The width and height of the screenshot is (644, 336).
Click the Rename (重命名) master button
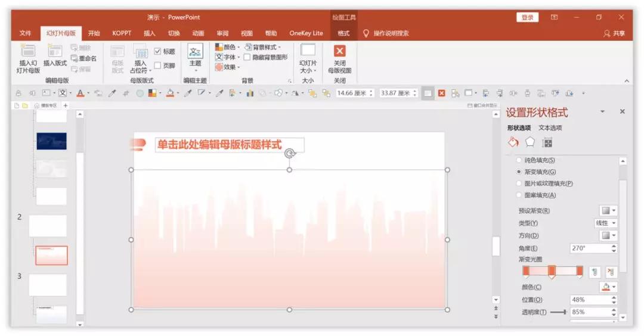84,58
